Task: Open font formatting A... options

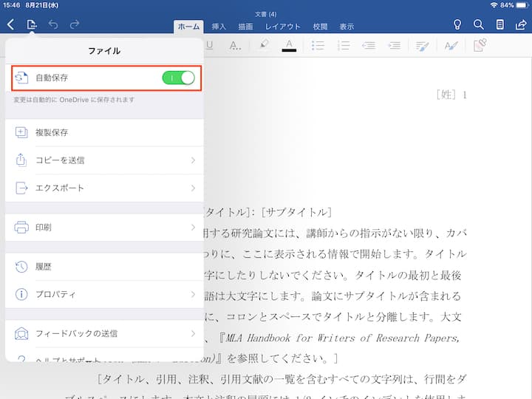Action: tap(235, 46)
